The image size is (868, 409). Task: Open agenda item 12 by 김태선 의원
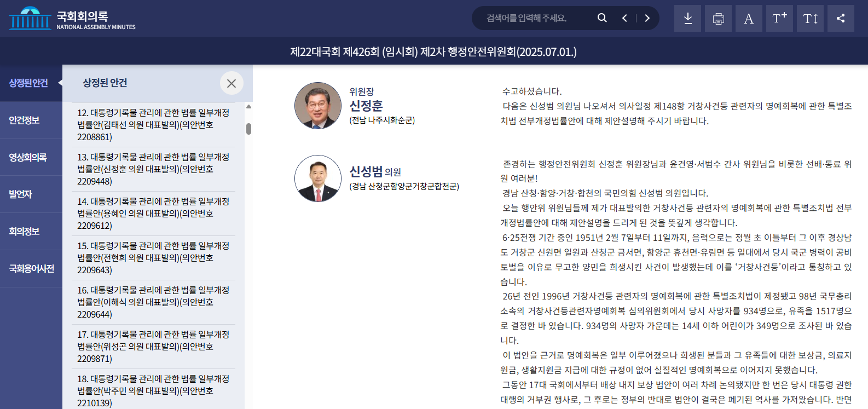(153, 125)
